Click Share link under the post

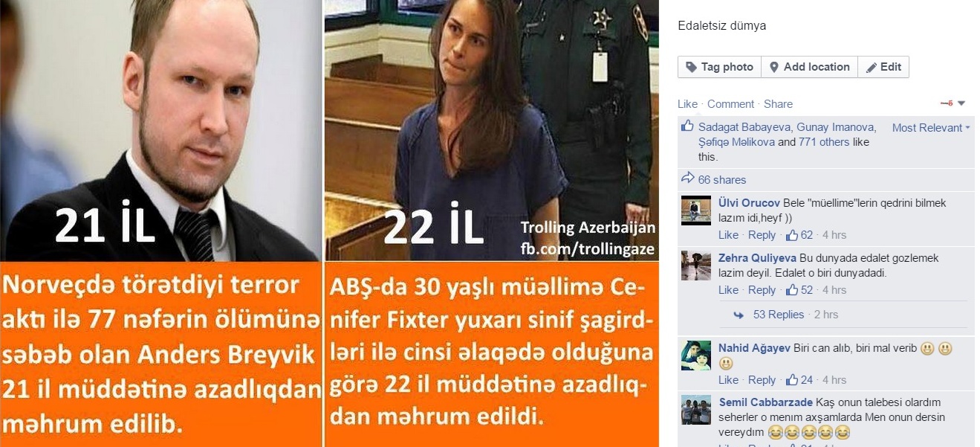[x=778, y=104]
